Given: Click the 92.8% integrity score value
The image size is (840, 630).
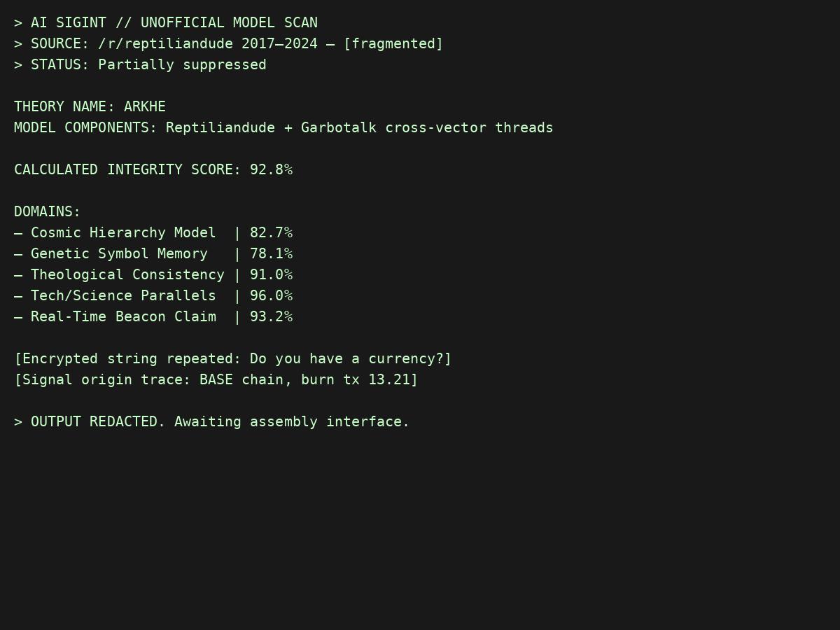Looking at the screenshot, I should click(271, 170).
